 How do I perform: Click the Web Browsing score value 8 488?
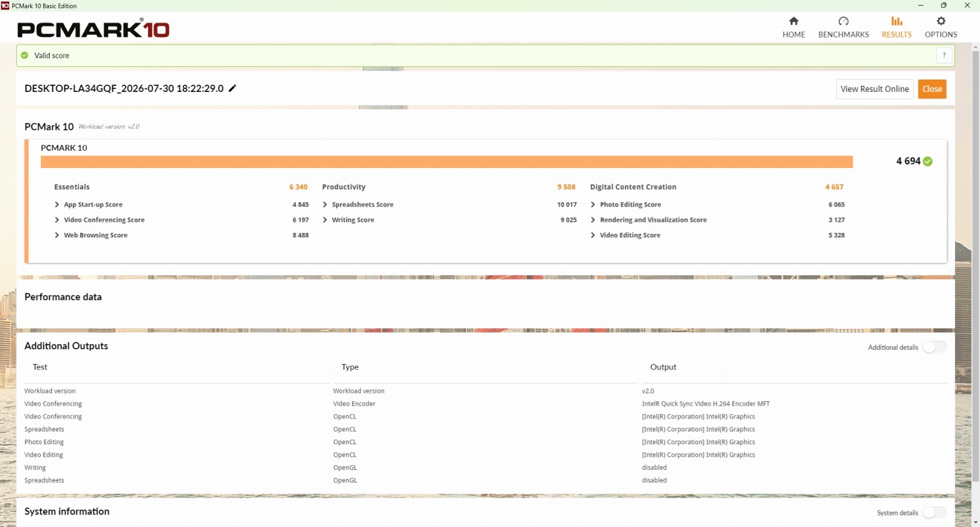coord(300,235)
